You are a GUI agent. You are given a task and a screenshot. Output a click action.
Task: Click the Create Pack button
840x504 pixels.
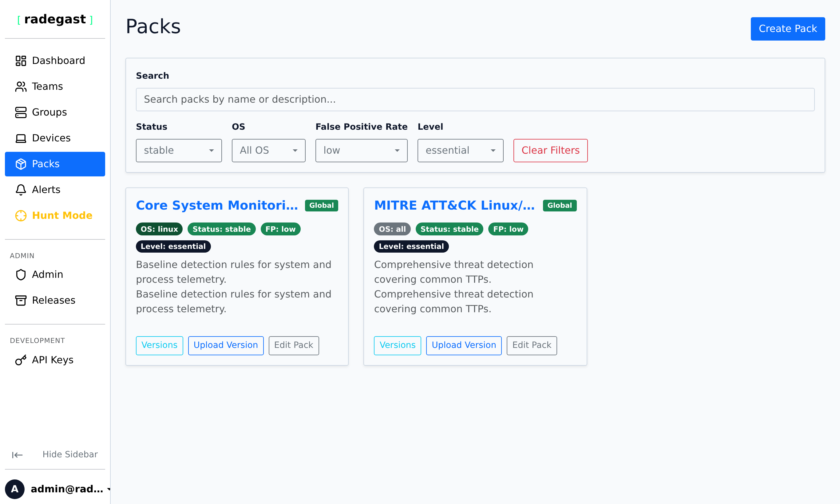point(788,29)
